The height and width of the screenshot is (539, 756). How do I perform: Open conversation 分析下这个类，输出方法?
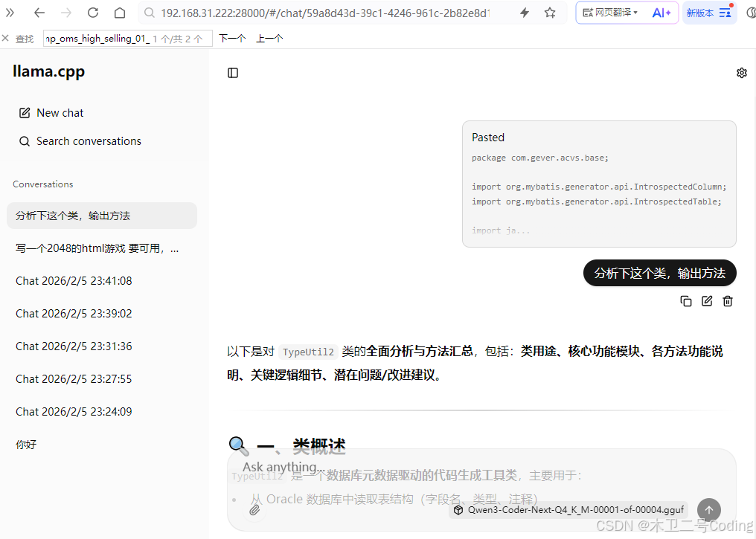click(102, 216)
